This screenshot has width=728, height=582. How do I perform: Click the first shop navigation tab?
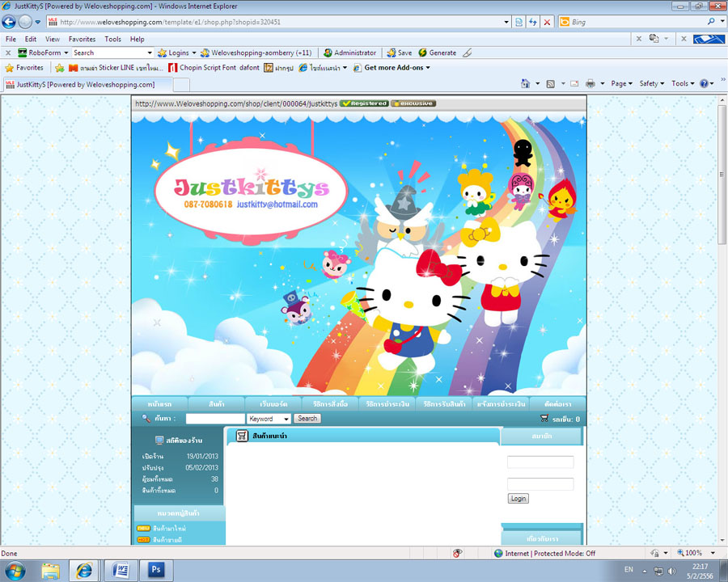tap(159, 404)
